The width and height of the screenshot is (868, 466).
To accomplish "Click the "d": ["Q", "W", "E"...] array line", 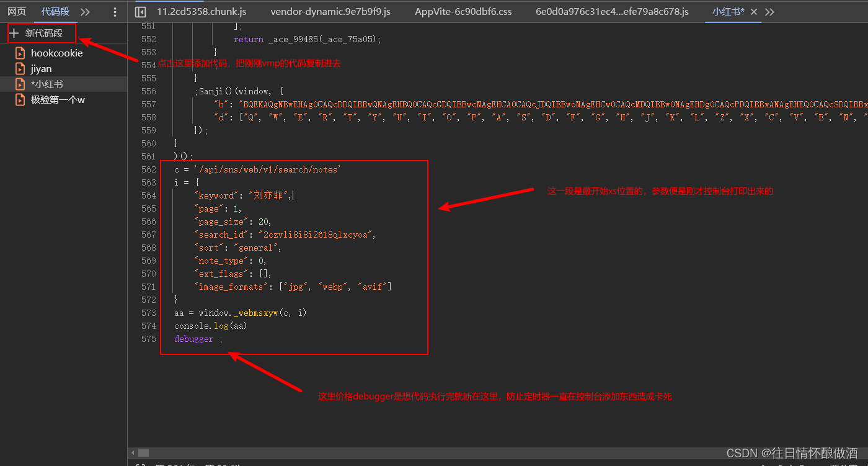I will coord(539,117).
